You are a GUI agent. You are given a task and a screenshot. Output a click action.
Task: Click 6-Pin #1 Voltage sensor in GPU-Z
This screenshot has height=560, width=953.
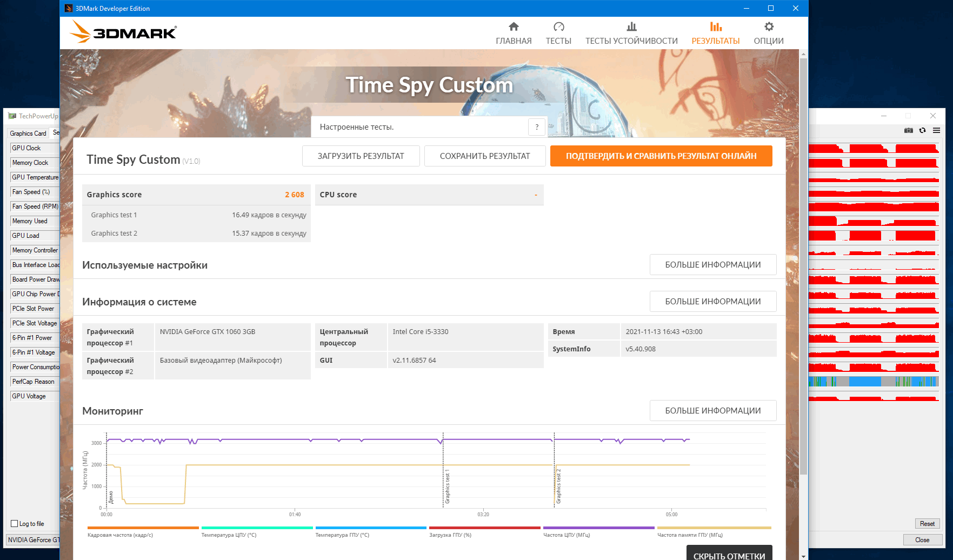pos(35,352)
